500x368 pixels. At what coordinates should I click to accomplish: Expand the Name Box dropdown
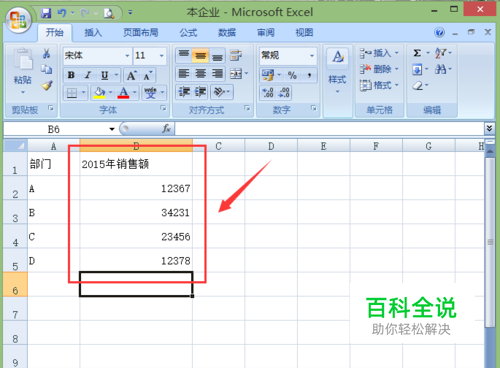(112, 129)
